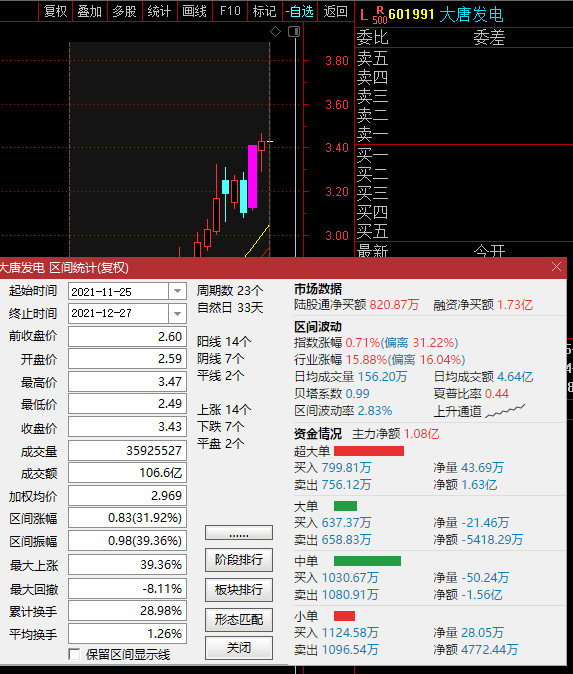Toggle the -自选 watchlist item
This screenshot has height=674, width=573.
click(300, 11)
